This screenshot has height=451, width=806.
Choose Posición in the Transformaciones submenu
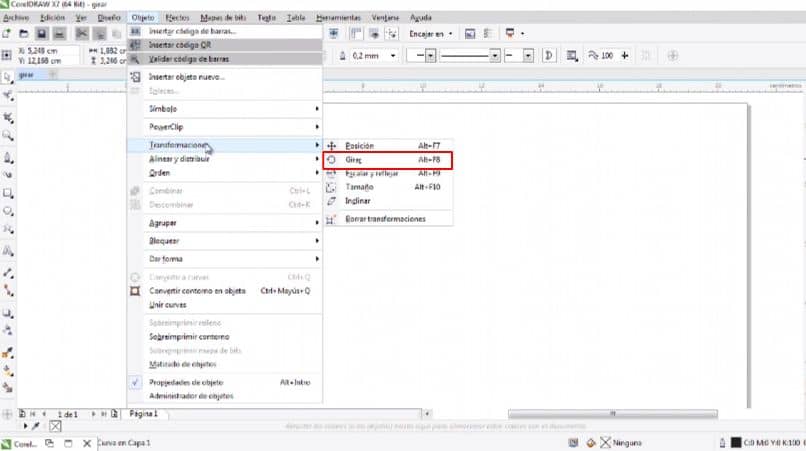tap(388, 146)
